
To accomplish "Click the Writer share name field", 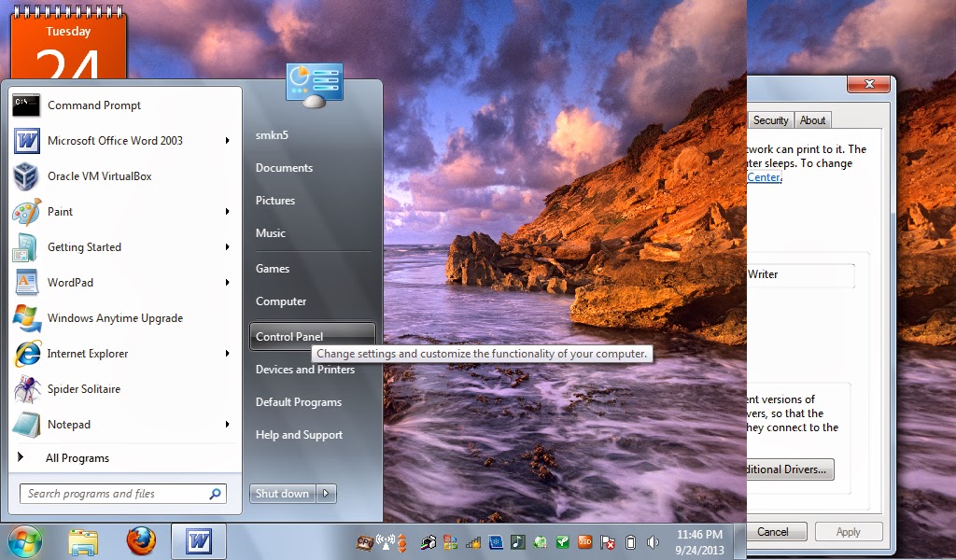I will click(800, 274).
